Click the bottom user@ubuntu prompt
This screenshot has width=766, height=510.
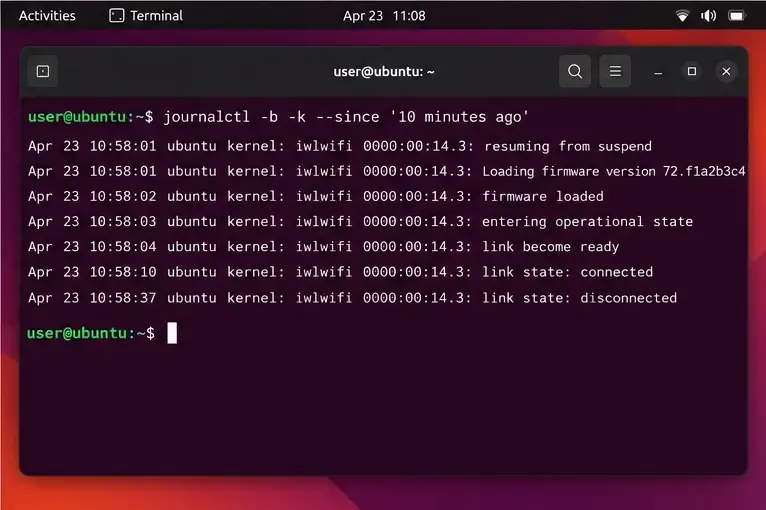click(90, 333)
